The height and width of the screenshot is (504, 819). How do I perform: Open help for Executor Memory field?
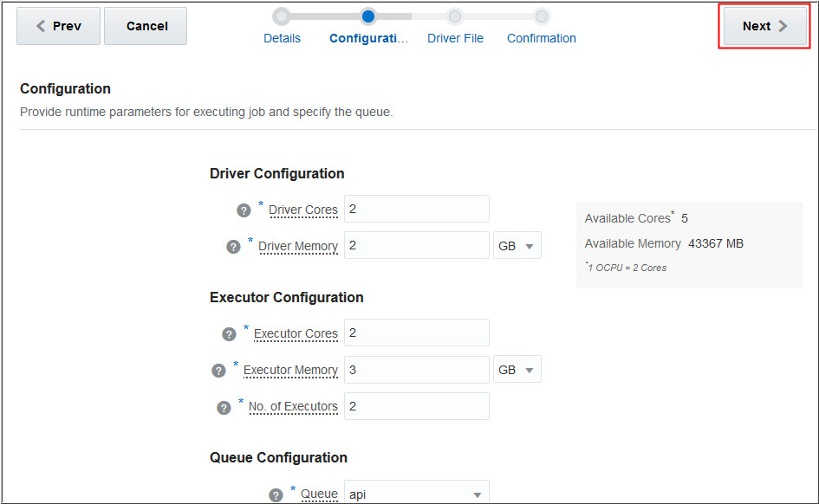coord(218,370)
